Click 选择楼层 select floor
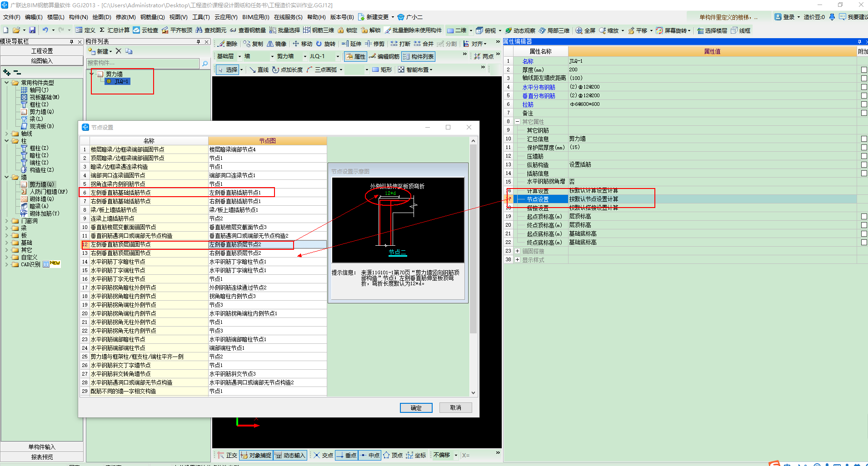 point(712,30)
